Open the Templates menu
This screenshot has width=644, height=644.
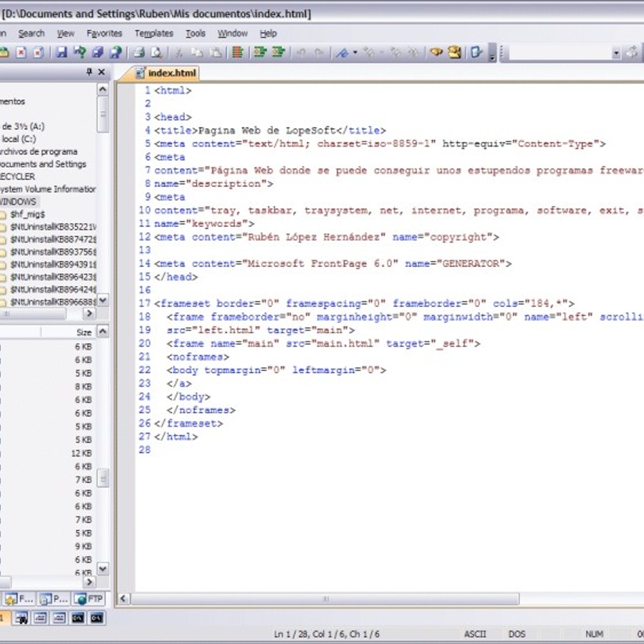[153, 33]
